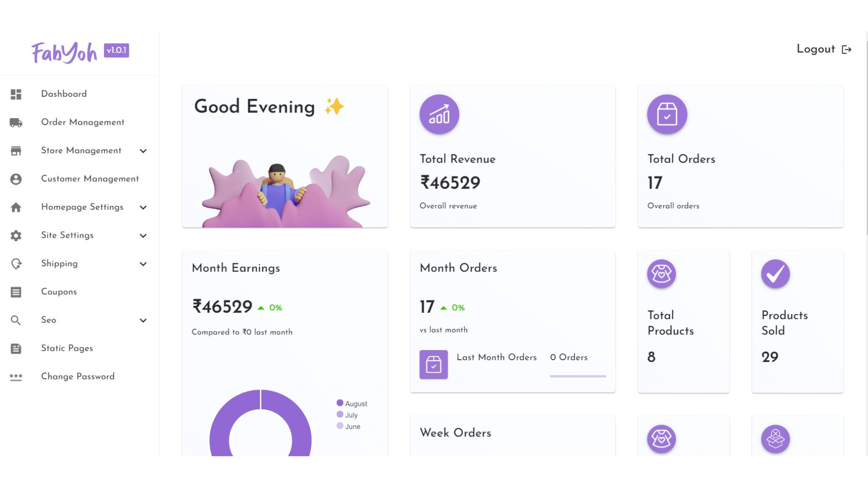Toggle July in the earnings chart legend
Screen dimensions: 868x488
pyautogui.click(x=347, y=415)
